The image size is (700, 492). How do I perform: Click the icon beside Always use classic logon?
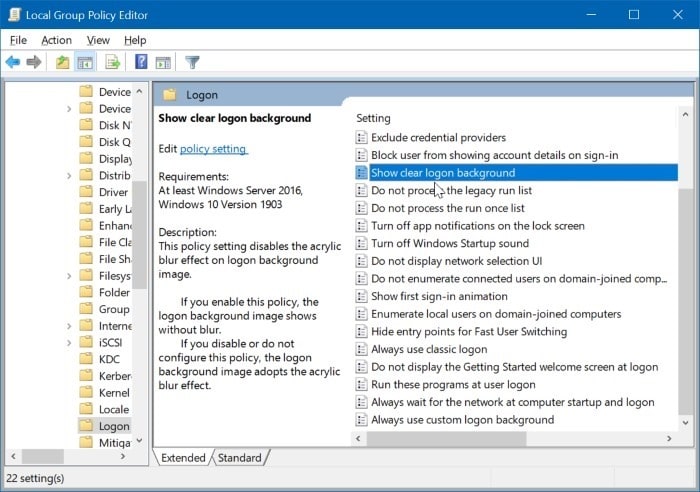click(361, 349)
